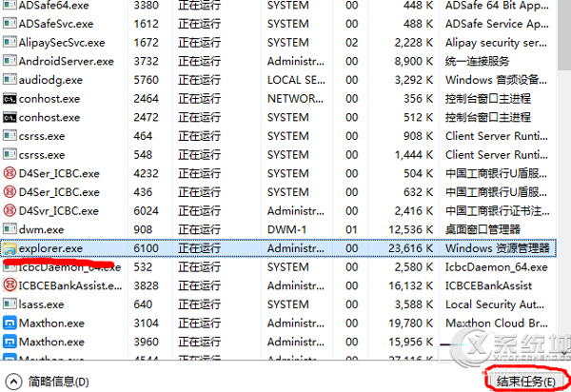Image resolution: width=571 pixels, height=392 pixels.
Task: Click PID 6100 cell
Action: click(x=146, y=248)
